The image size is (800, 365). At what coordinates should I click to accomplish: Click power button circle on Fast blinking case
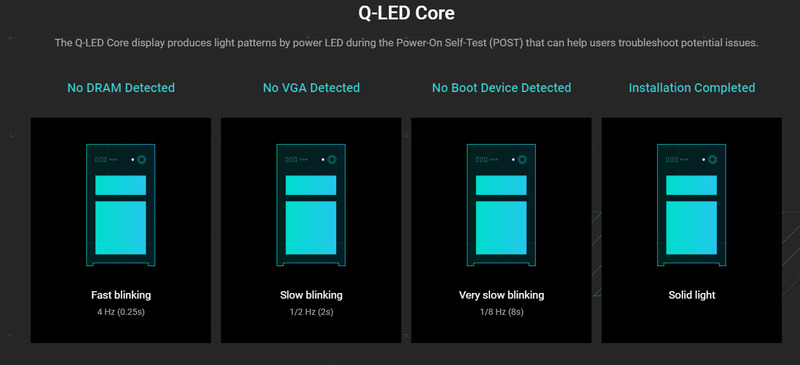(142, 160)
